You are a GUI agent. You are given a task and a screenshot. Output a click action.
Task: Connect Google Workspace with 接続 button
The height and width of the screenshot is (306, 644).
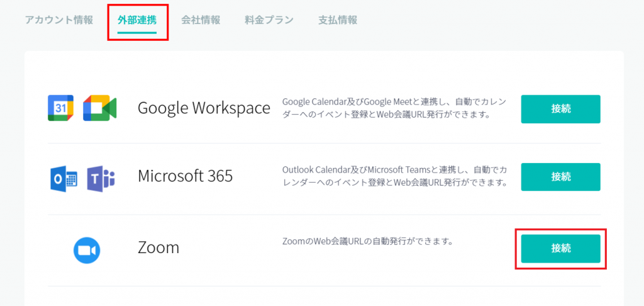560,109
